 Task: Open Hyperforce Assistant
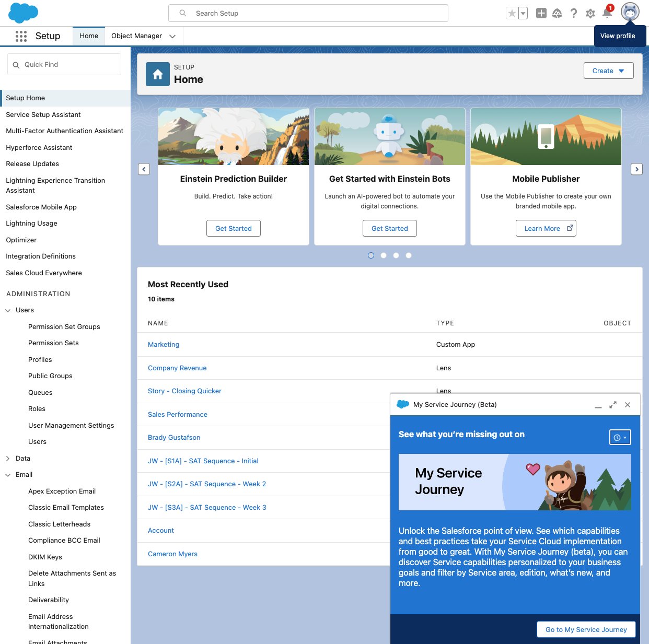point(39,148)
